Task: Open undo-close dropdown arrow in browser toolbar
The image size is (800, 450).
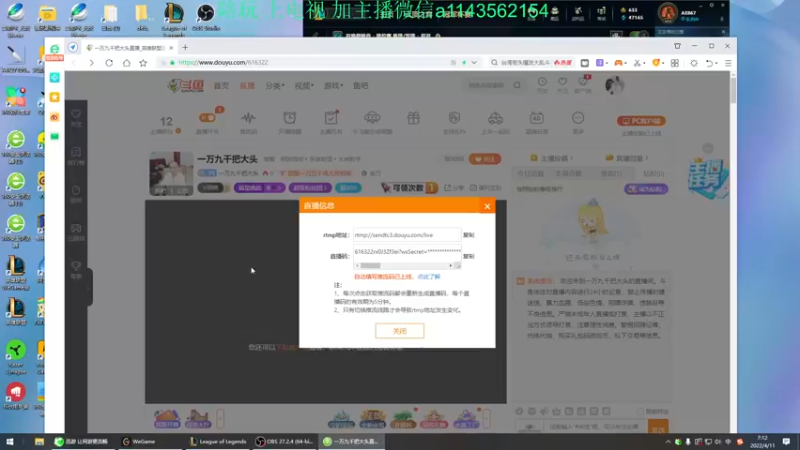Action: [x=716, y=63]
